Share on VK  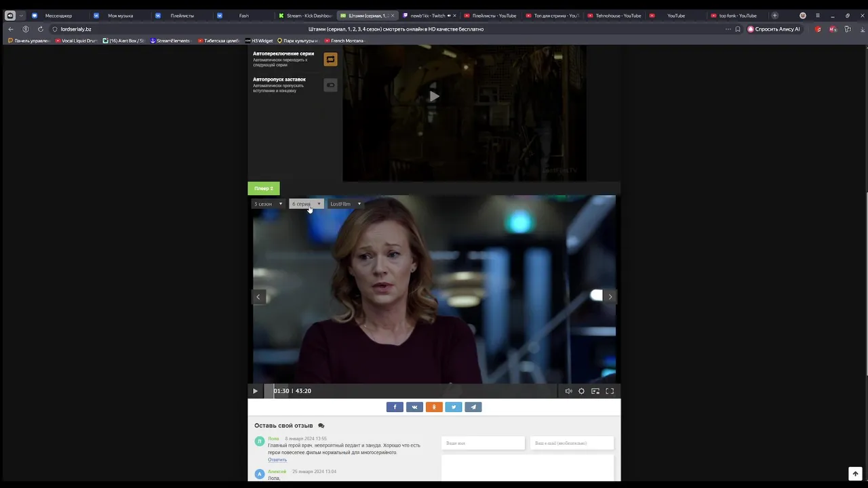pos(414,407)
